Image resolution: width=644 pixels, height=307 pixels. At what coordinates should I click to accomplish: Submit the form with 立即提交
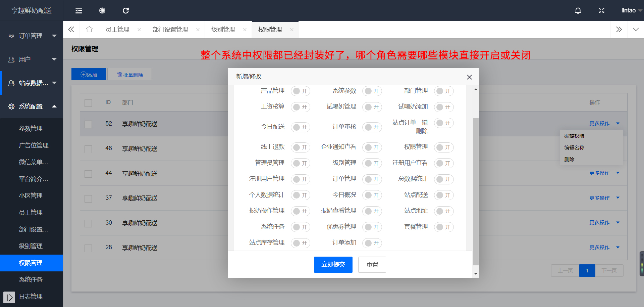click(333, 265)
